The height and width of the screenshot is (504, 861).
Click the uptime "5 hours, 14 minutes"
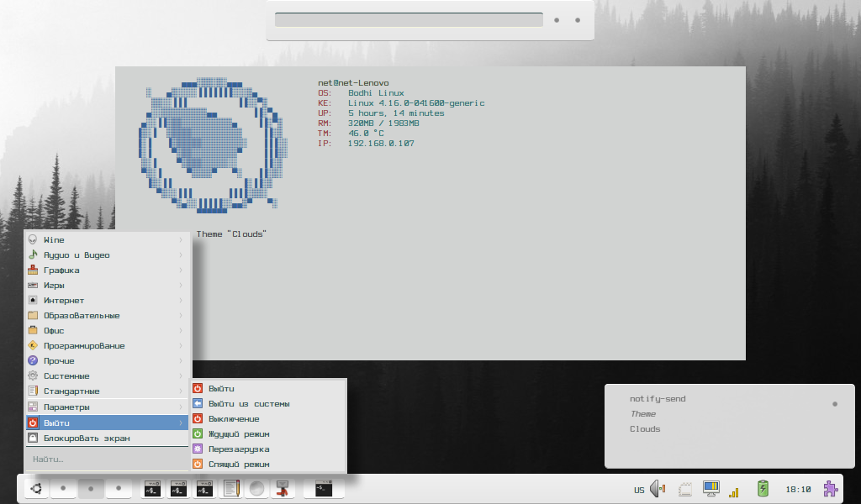click(x=396, y=113)
